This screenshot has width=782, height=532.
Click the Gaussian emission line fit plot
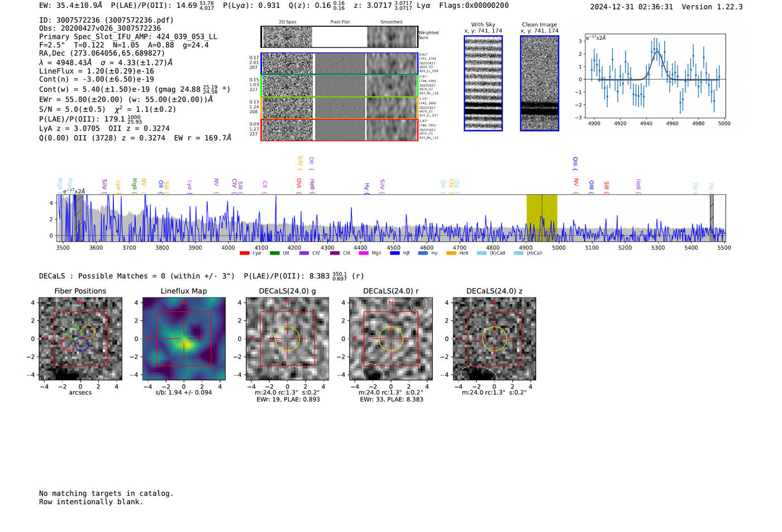(655, 76)
